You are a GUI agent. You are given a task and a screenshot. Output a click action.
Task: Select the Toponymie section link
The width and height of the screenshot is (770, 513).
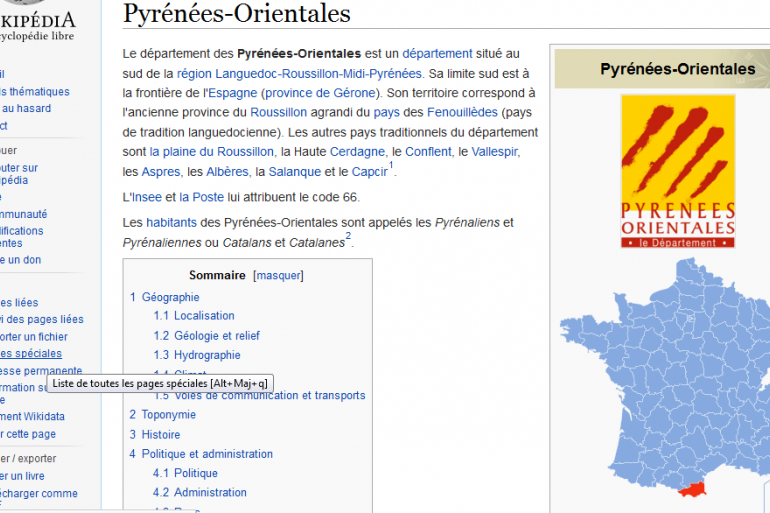pyautogui.click(x=168, y=414)
